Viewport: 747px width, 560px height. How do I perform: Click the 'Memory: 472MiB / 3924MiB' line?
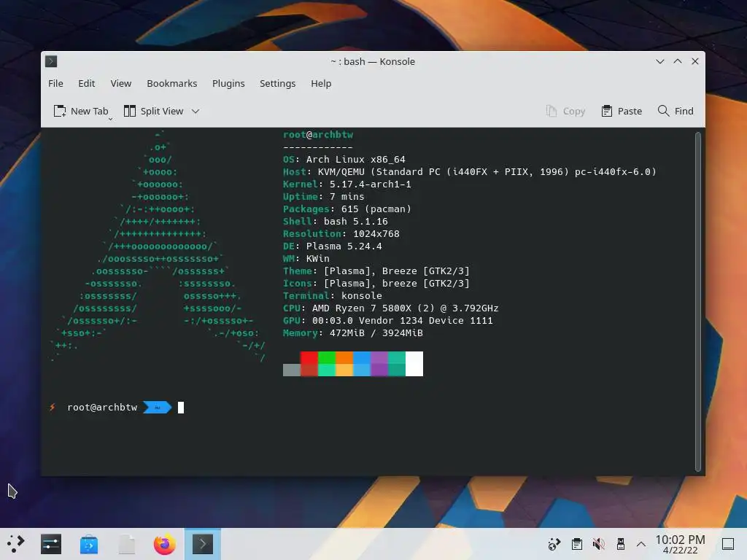[x=353, y=332]
